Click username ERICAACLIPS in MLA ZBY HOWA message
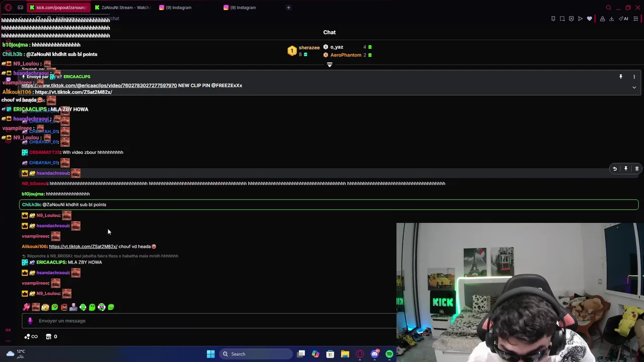644x362 pixels. (x=51, y=262)
